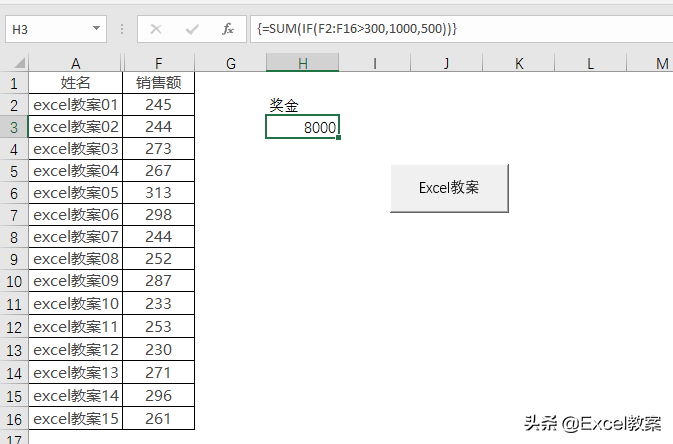Click sales value 267

point(159,171)
